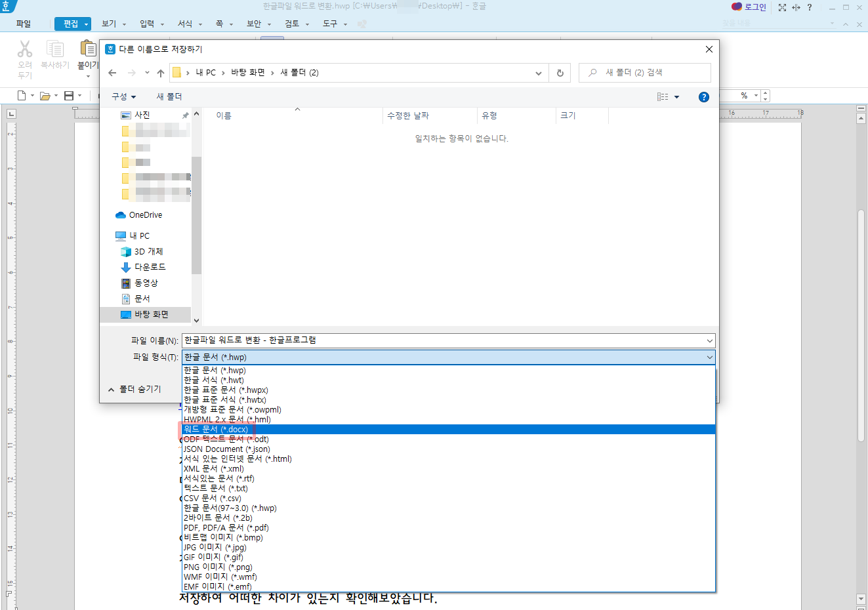Open the 보안 menu

(254, 24)
